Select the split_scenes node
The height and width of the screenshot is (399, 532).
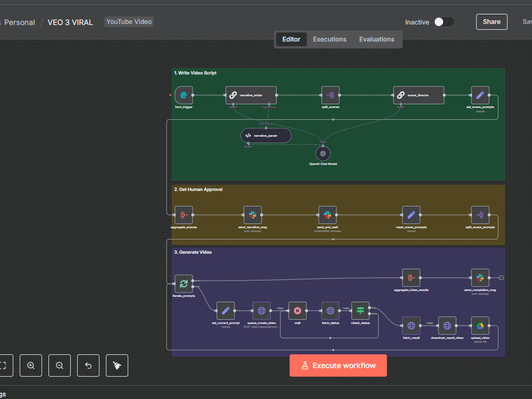(330, 95)
